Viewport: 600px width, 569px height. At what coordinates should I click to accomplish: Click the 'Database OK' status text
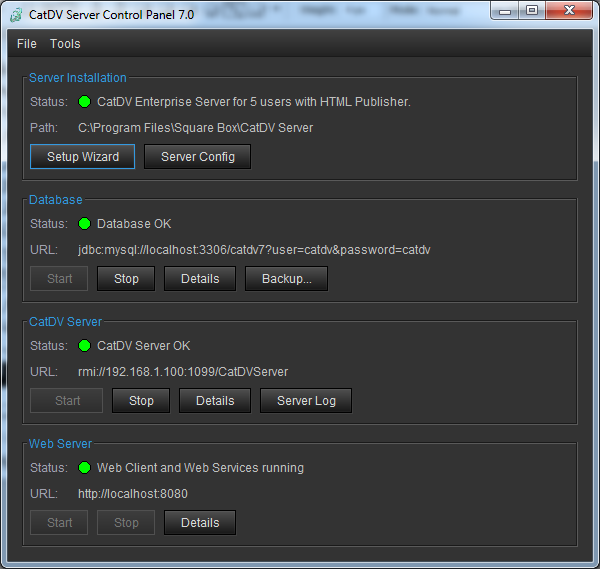[x=134, y=224]
